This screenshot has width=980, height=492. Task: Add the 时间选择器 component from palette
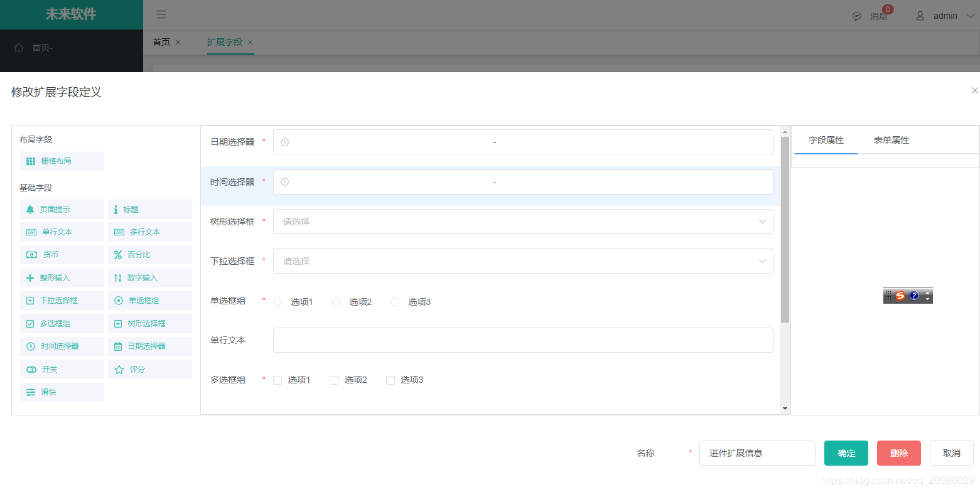[x=62, y=346]
